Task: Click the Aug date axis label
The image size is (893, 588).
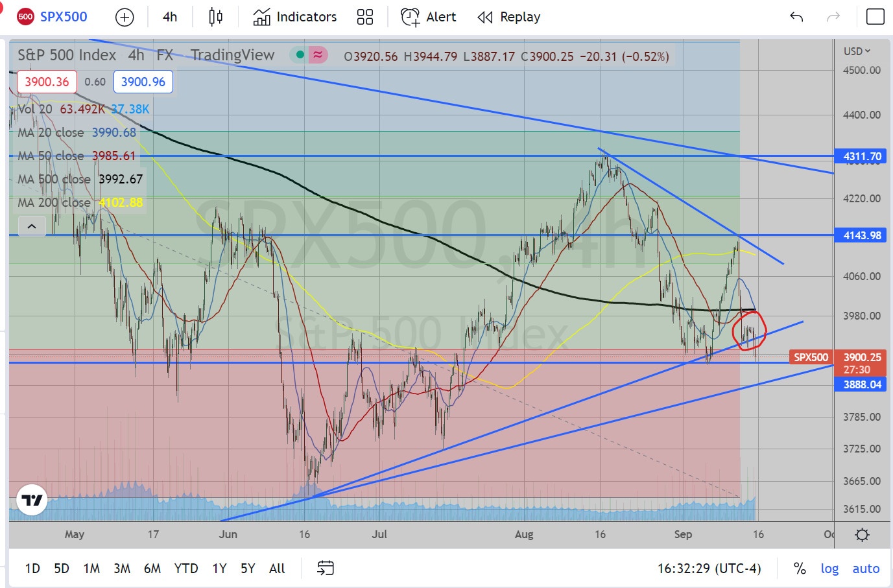Action: click(x=524, y=535)
